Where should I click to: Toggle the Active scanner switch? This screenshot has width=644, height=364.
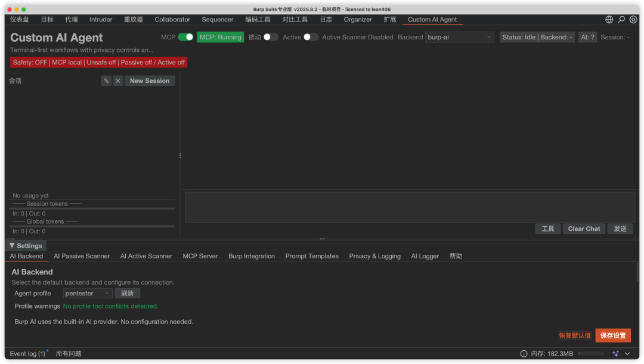coord(311,37)
